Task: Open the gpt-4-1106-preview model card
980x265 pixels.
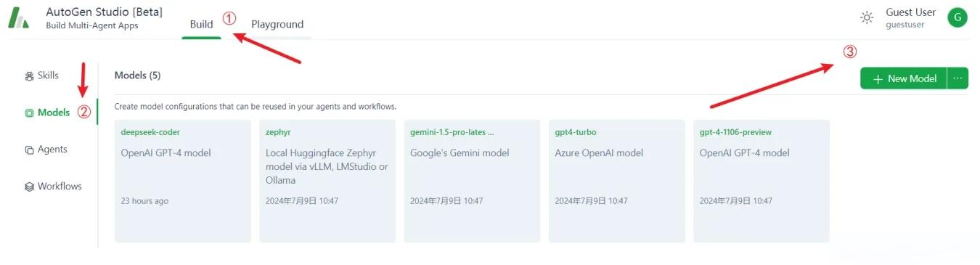Action: [x=761, y=181]
